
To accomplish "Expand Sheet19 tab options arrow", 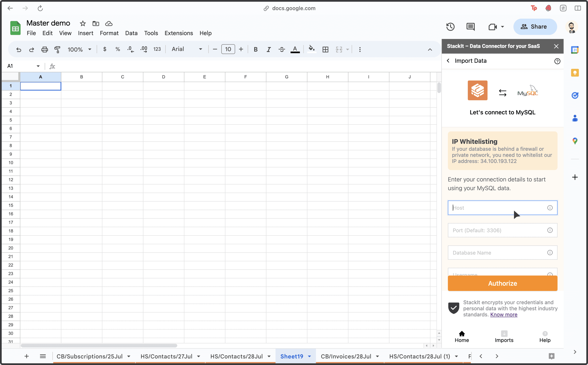I will (x=310, y=356).
